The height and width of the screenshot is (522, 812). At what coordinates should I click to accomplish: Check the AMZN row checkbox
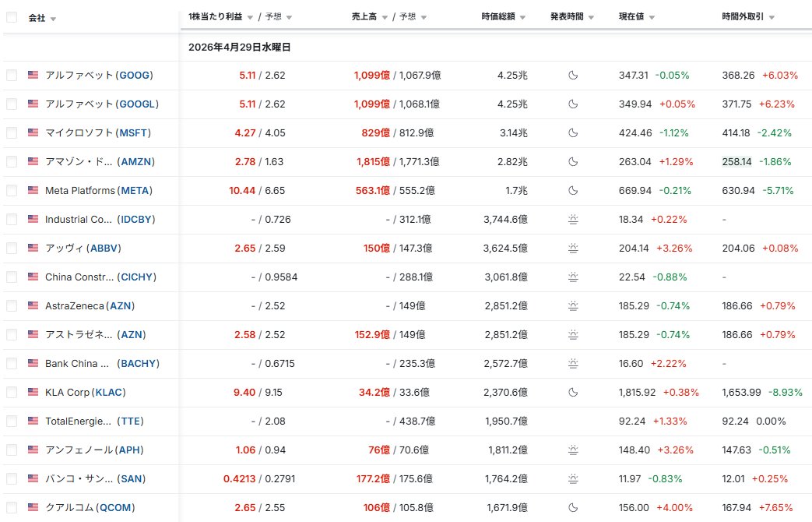12,162
